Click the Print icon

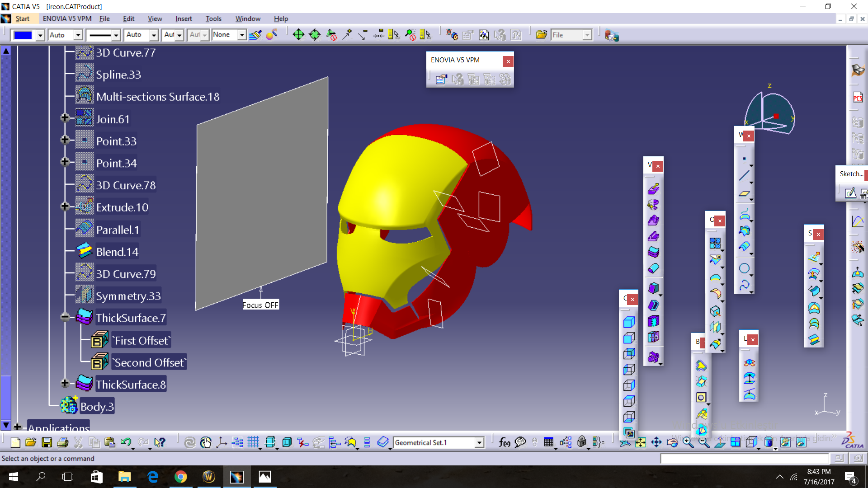(x=62, y=442)
